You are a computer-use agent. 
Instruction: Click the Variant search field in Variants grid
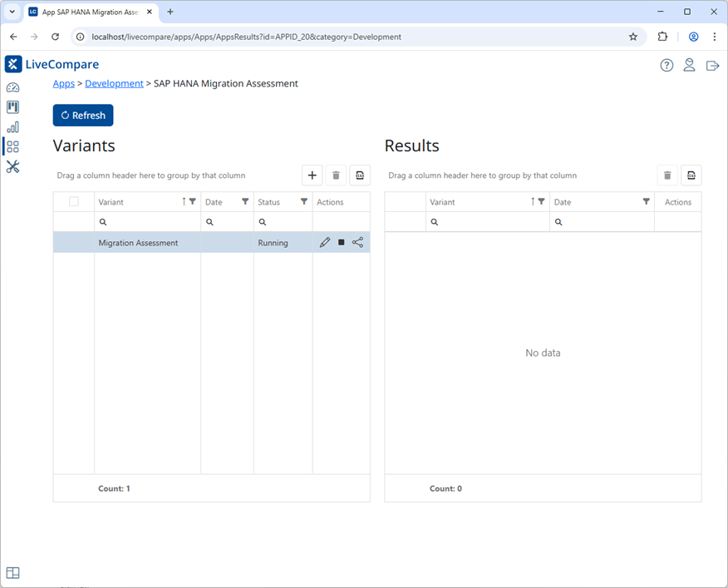click(x=148, y=222)
